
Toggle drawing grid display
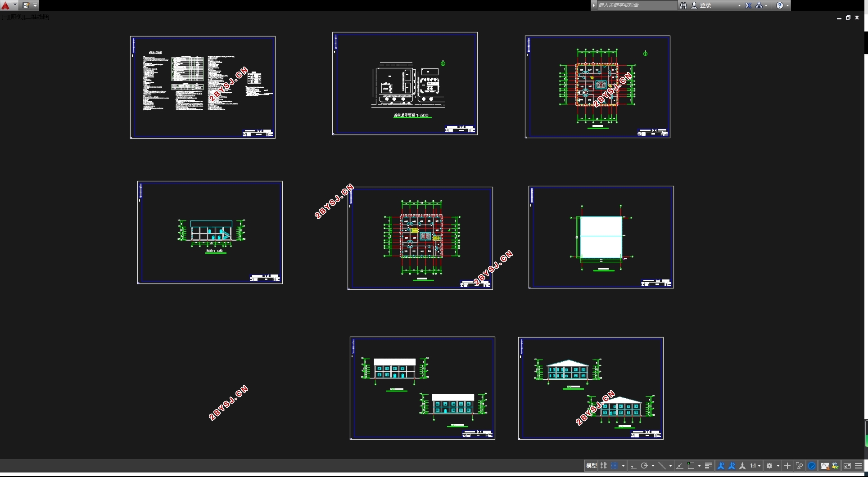coord(604,466)
